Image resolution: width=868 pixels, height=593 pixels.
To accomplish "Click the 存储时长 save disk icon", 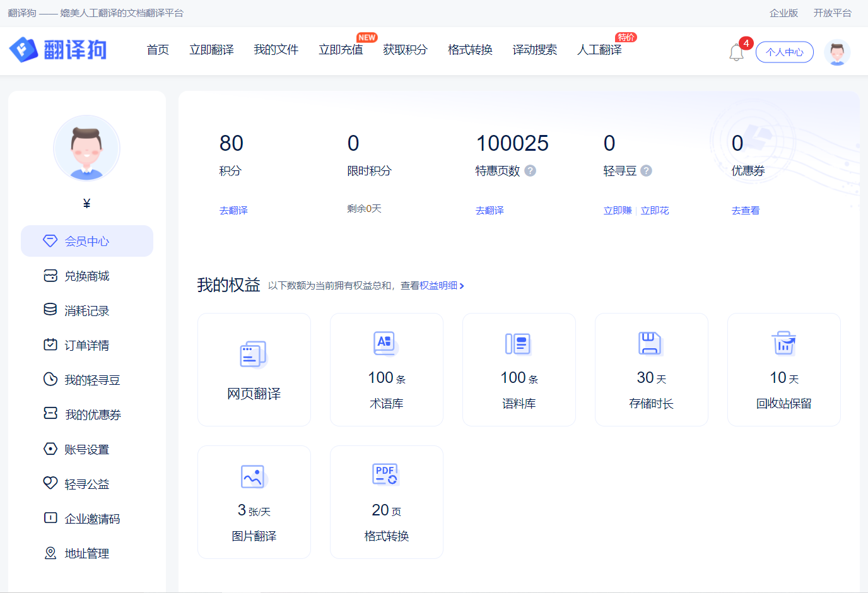I will tap(650, 343).
